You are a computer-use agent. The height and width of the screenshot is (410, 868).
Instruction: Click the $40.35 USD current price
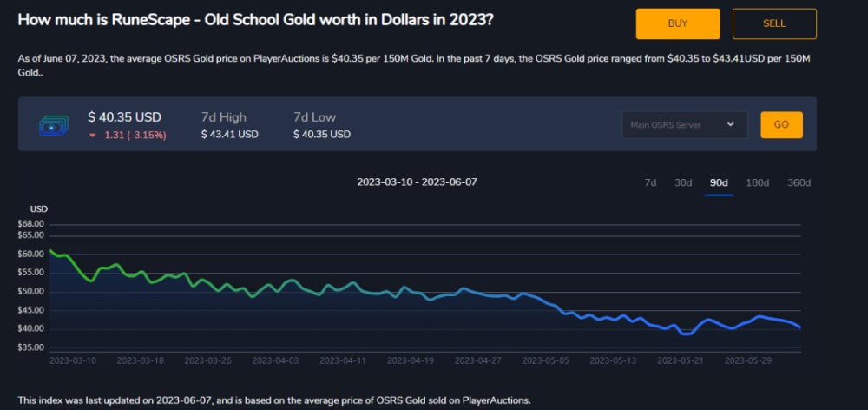tap(124, 116)
